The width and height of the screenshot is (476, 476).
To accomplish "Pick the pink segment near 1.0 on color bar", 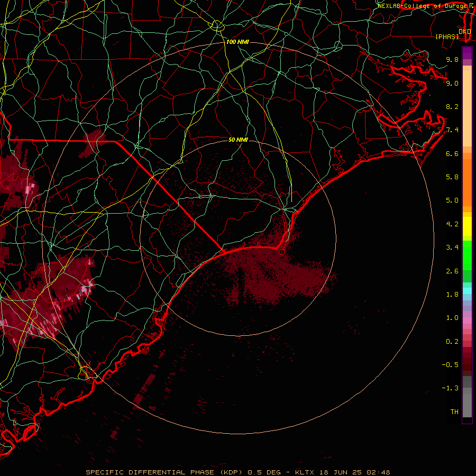I will tap(467, 321).
